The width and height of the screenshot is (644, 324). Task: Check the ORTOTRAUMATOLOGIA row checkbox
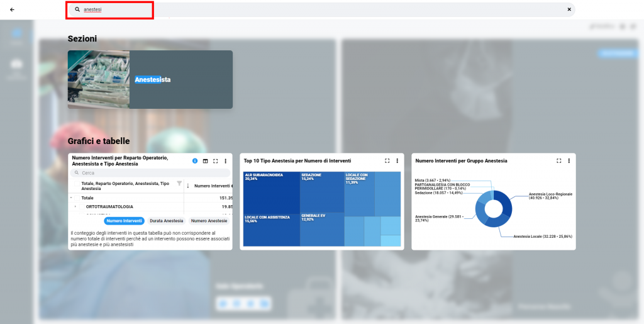(81, 206)
